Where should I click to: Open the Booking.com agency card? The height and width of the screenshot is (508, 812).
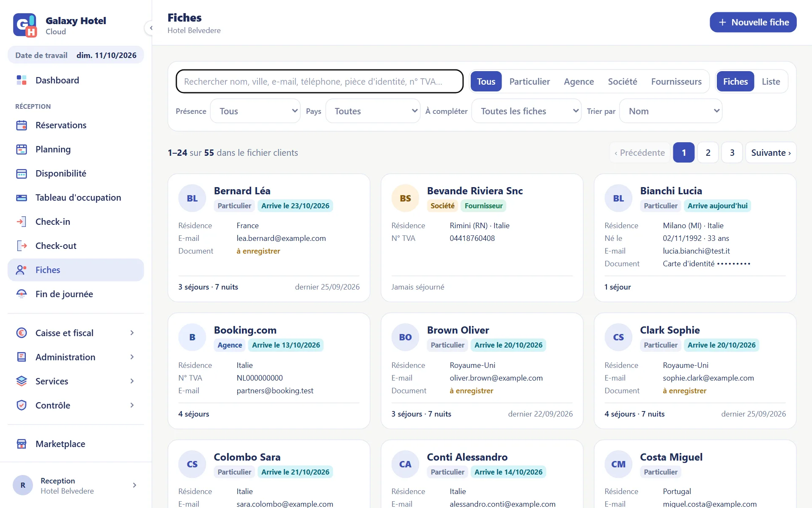269,371
